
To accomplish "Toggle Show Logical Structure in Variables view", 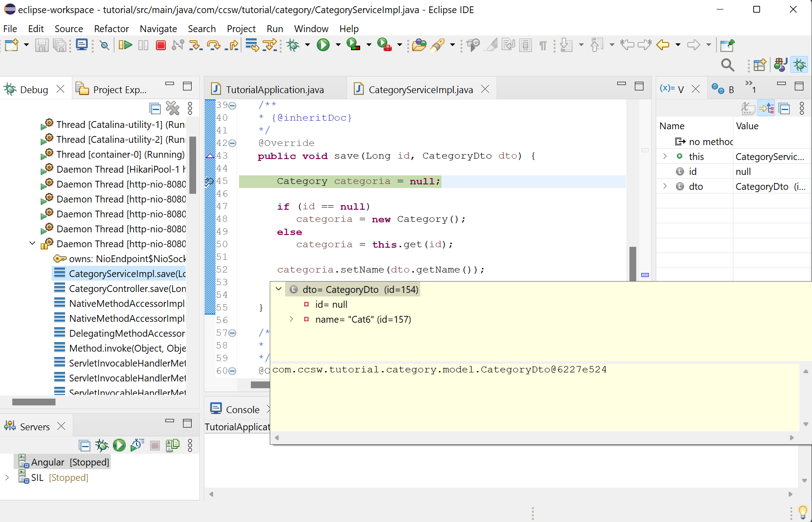I will 766,108.
